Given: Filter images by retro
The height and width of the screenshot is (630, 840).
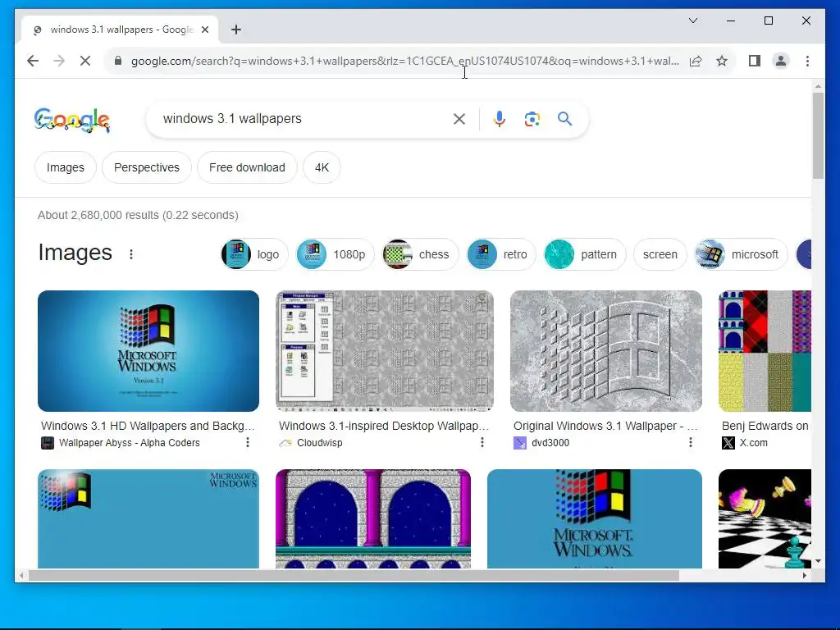Looking at the screenshot, I should pos(501,254).
